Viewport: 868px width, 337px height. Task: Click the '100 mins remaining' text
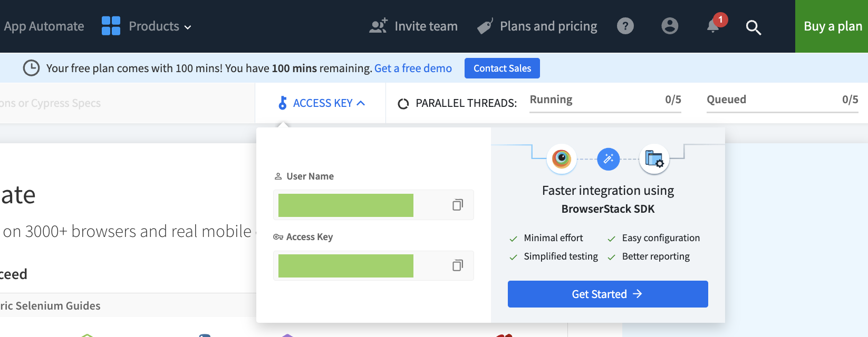[x=322, y=68]
